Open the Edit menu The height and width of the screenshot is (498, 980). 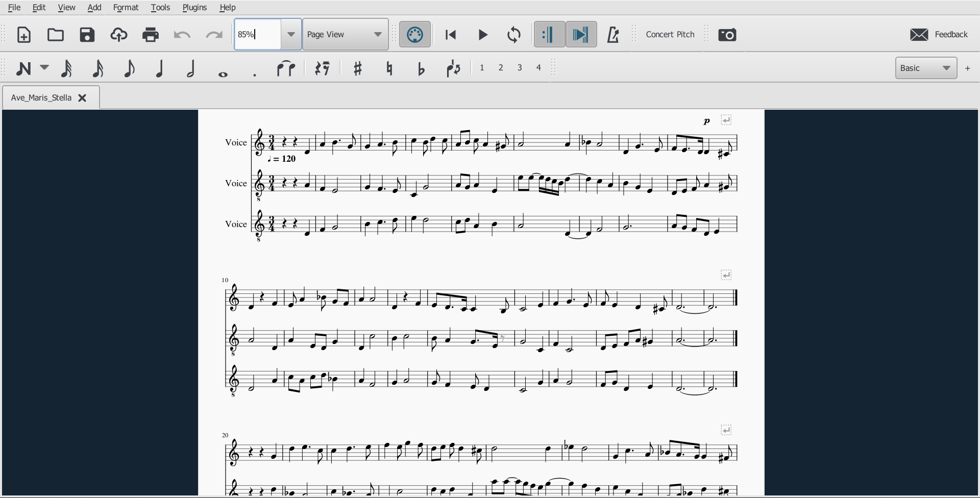[x=39, y=7]
